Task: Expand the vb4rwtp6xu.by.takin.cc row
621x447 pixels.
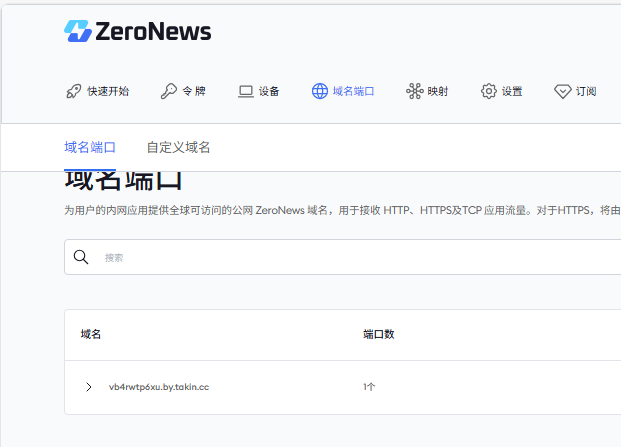Action: click(x=89, y=387)
